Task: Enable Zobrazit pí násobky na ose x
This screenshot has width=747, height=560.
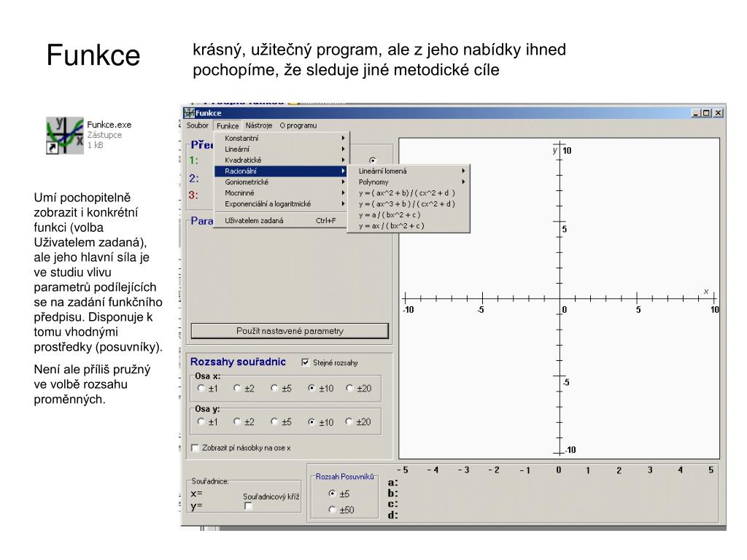Action: click(195, 448)
